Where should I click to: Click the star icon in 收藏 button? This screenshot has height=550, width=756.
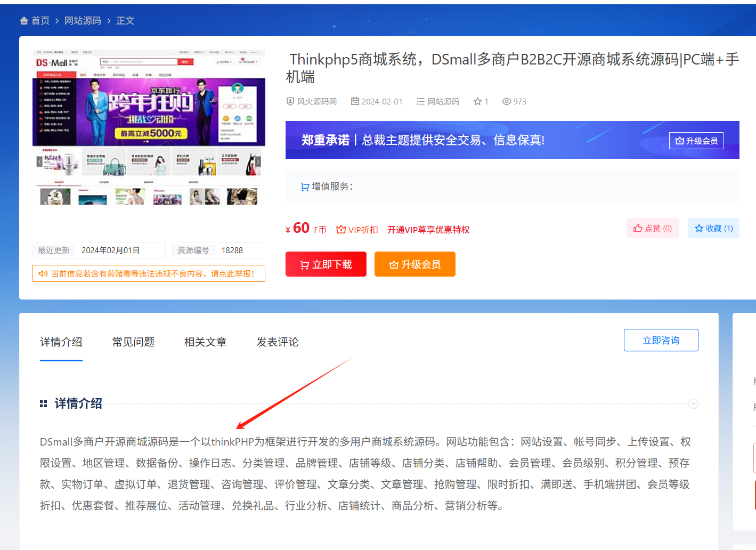[x=699, y=228]
